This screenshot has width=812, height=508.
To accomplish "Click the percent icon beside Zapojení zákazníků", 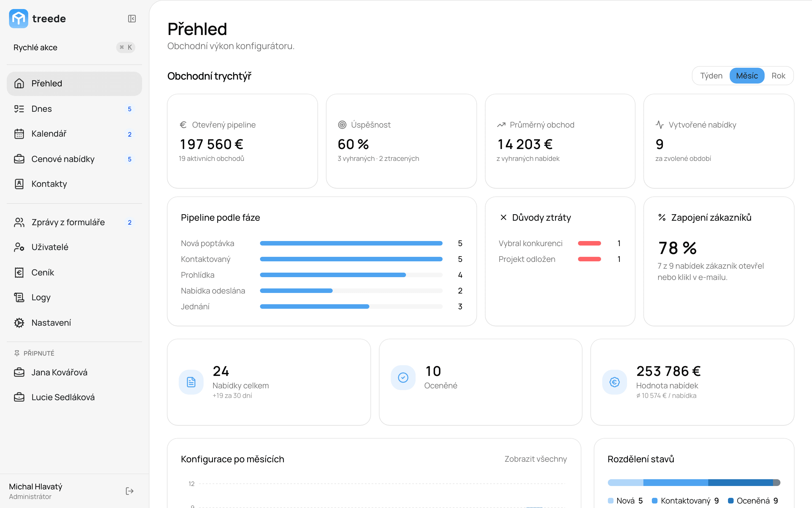I will pyautogui.click(x=662, y=217).
